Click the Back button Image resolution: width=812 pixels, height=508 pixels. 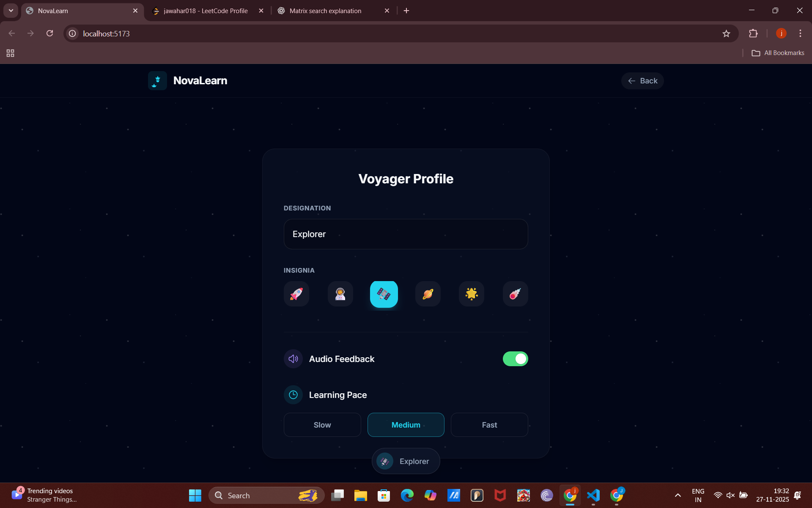pyautogui.click(x=642, y=81)
